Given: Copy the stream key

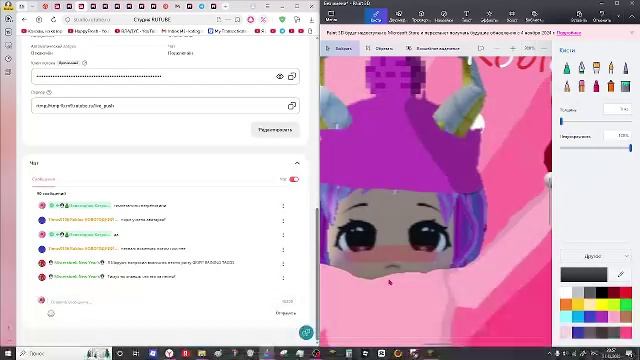Looking at the screenshot, I should [x=292, y=76].
